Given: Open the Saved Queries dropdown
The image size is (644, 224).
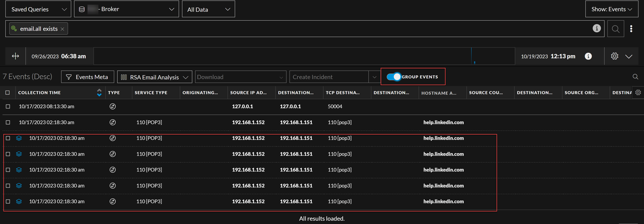Looking at the screenshot, I should (x=38, y=9).
